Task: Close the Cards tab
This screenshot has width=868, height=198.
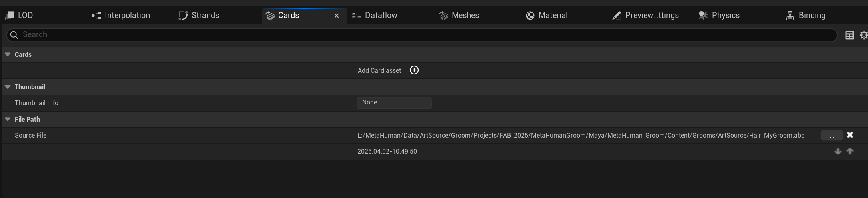Action: click(x=337, y=16)
